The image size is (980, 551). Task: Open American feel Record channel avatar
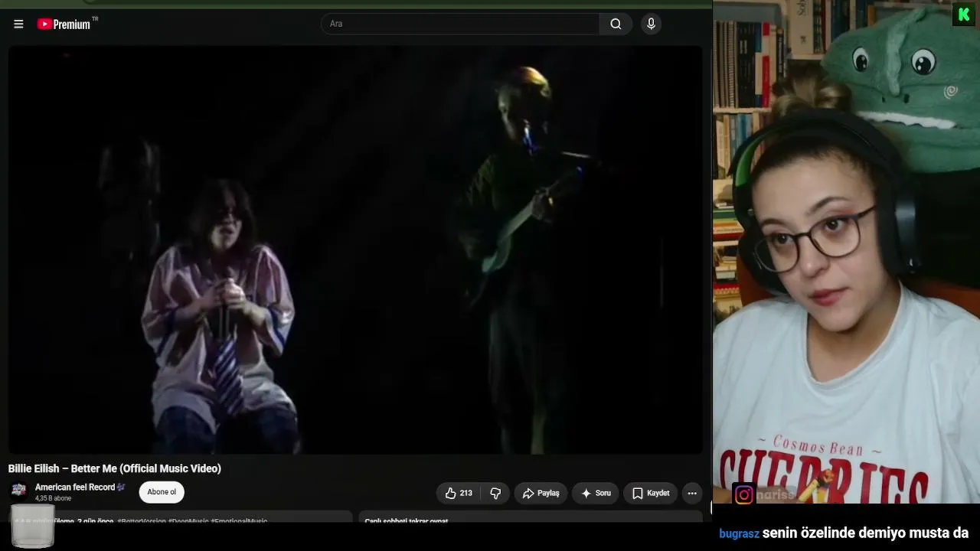19,490
